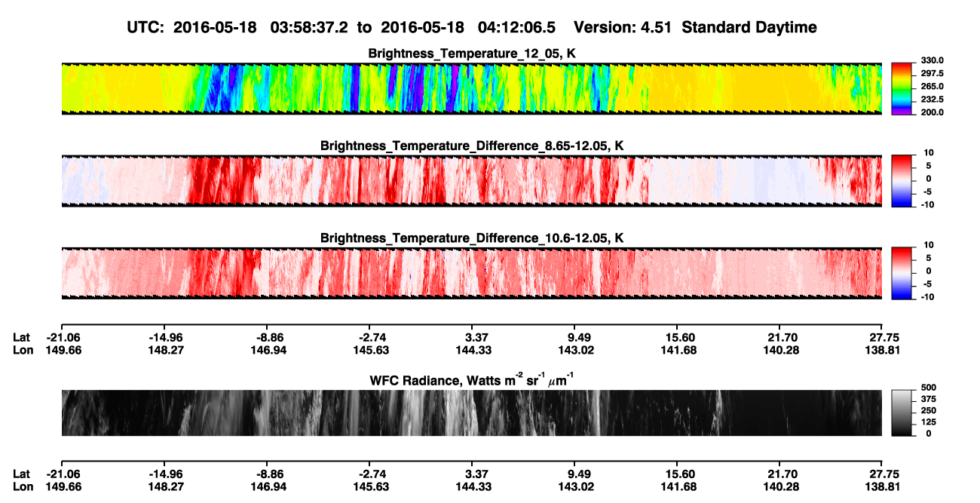Image resolution: width=980 pixels, height=503 pixels.
Task: Select the rainbow colorbar for brightness temperature 12.05
Action: pos(902,88)
